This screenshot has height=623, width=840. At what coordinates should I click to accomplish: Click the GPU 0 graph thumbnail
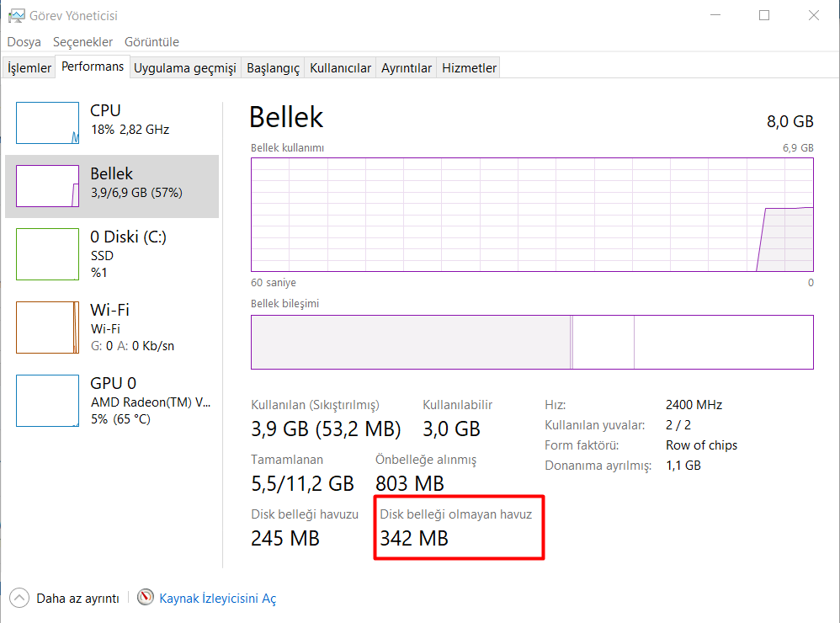click(47, 401)
